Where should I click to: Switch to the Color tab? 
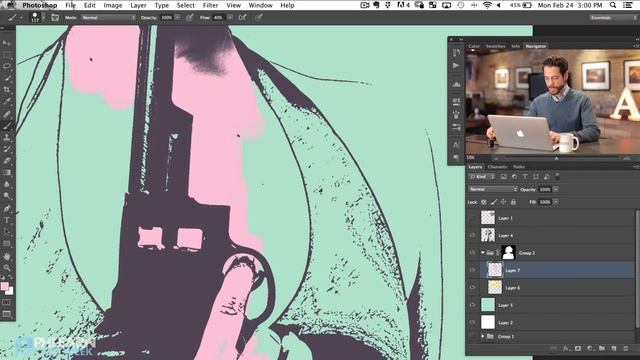click(474, 46)
